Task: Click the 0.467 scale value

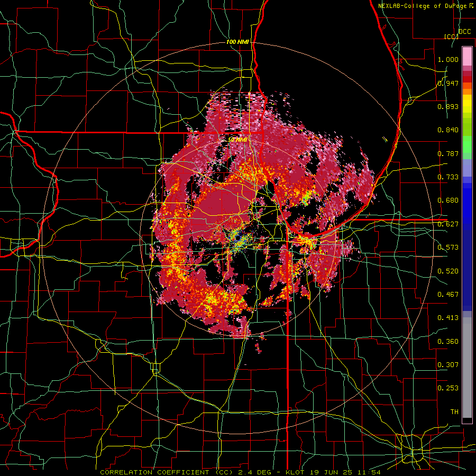Action: coord(448,295)
